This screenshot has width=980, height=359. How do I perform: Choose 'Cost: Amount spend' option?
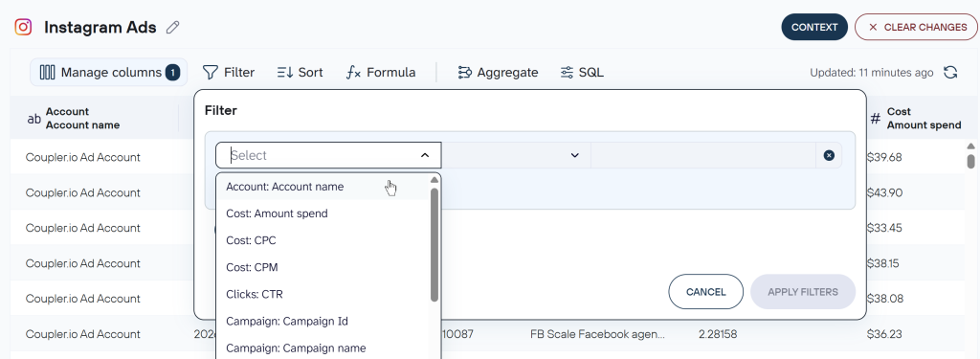coord(323,213)
